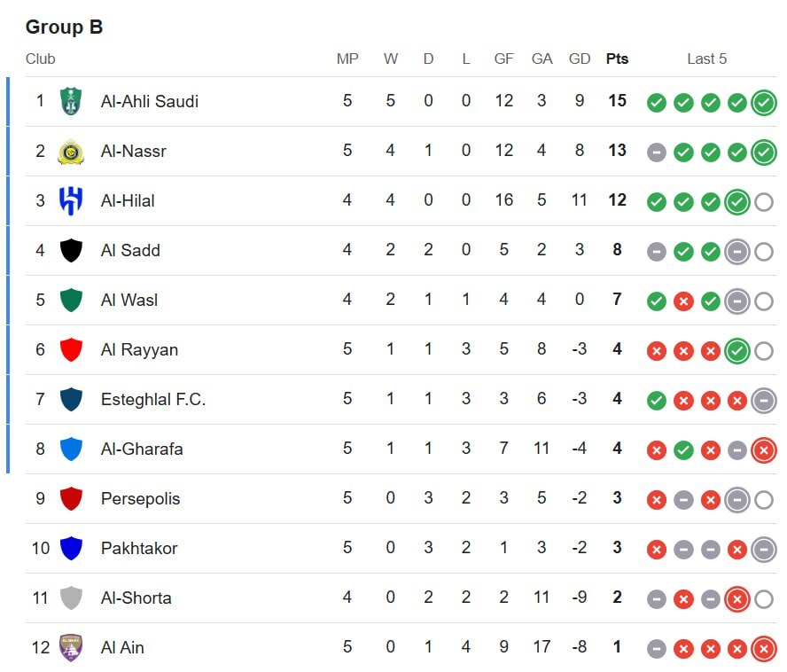Click Al-Ahli Saudi's highlighted latest win circle

764,103
